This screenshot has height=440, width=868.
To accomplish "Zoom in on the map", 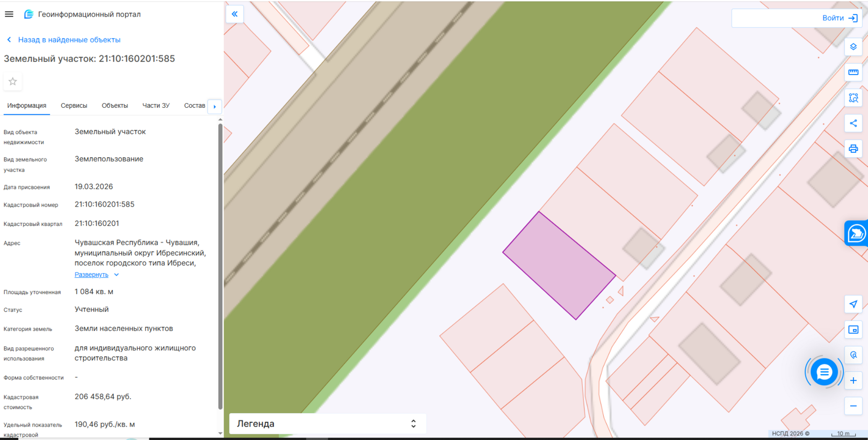I will click(x=853, y=380).
